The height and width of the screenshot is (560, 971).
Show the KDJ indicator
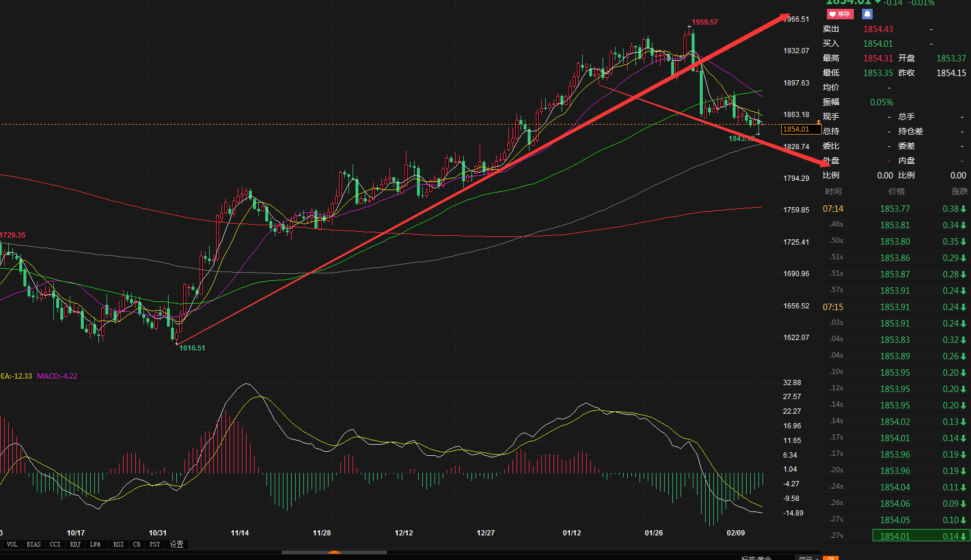(75, 544)
